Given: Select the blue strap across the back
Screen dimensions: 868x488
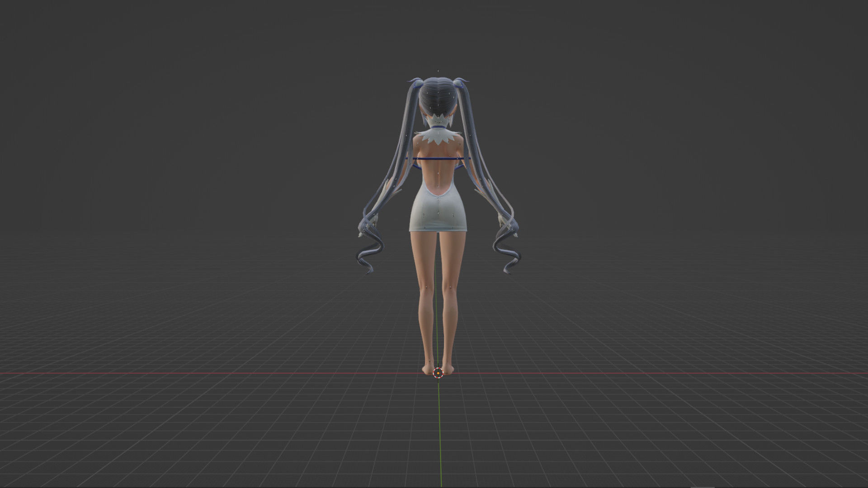Looking at the screenshot, I should pyautogui.click(x=438, y=159).
